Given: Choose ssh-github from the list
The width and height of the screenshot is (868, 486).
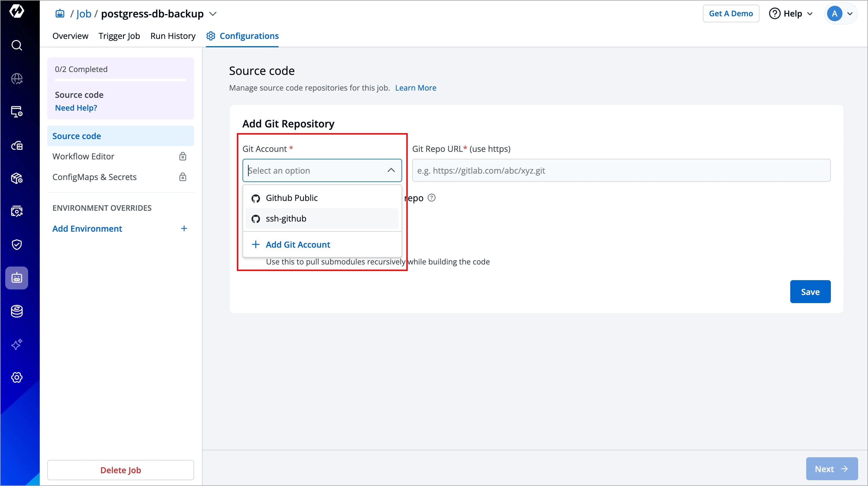Looking at the screenshot, I should tap(286, 219).
